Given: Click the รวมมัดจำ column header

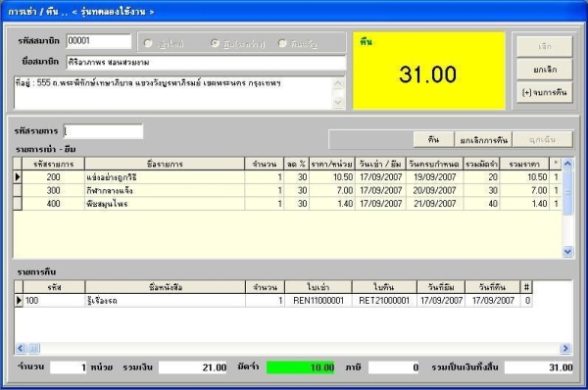Looking at the screenshot, I should (481, 164).
